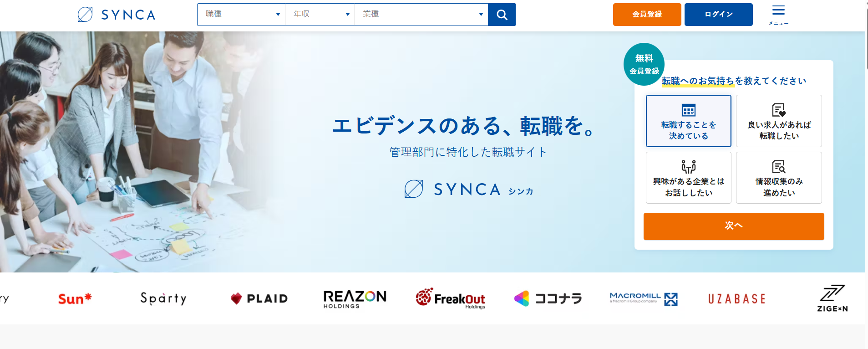Open the 職種 dropdown
The height and width of the screenshot is (349, 868).
pyautogui.click(x=241, y=15)
